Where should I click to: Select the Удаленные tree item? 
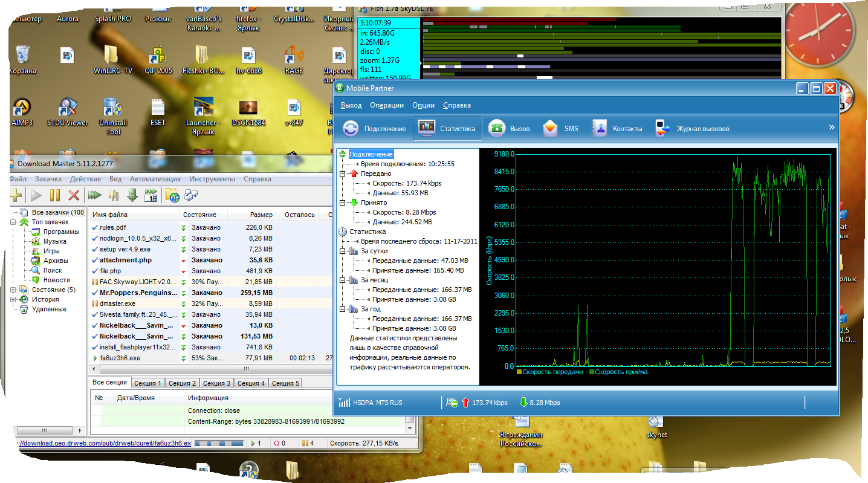[49, 310]
